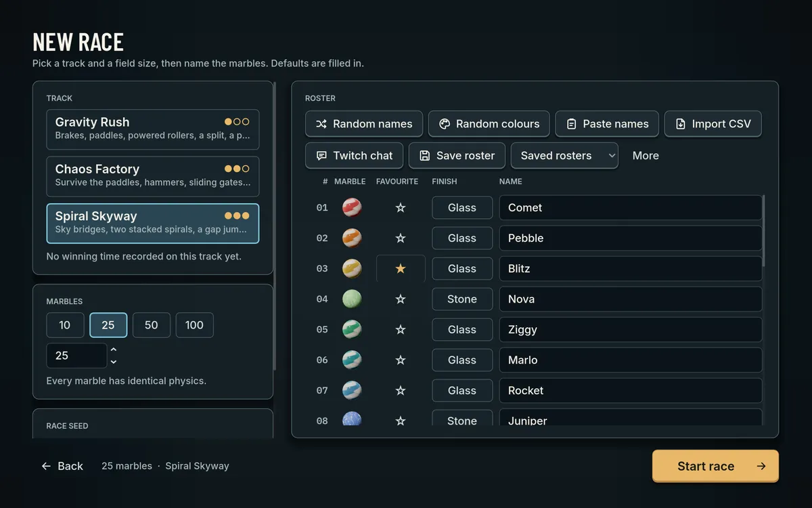
Task: Change the yellow Blitz marble colour
Action: (352, 269)
